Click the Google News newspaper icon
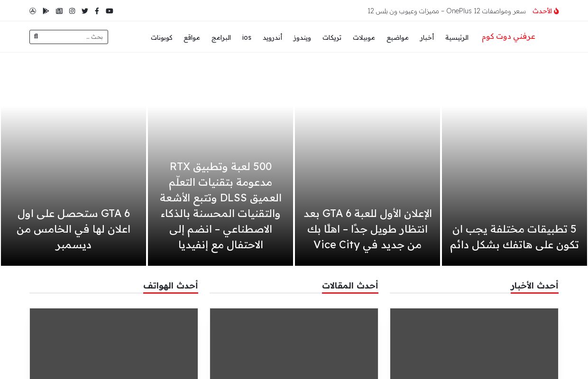 59,11
